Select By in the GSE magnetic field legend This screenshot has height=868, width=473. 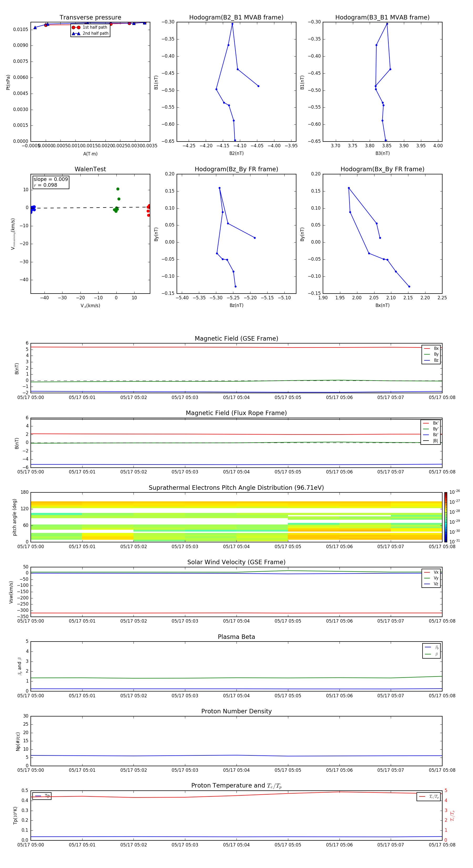(431, 355)
